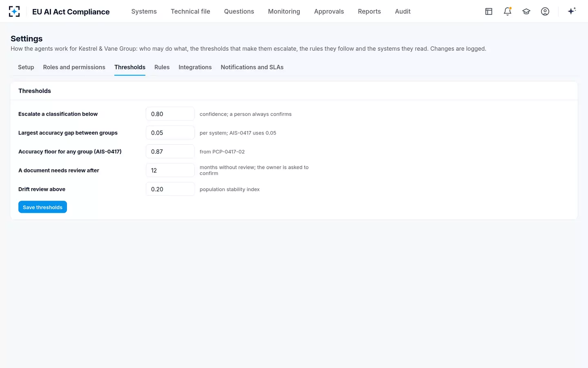The image size is (588, 368).
Task: Open the Technical file menu
Action: point(190,11)
